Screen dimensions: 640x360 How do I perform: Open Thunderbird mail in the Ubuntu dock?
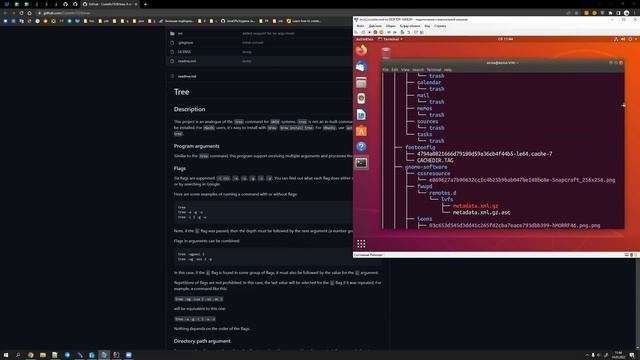point(361,67)
